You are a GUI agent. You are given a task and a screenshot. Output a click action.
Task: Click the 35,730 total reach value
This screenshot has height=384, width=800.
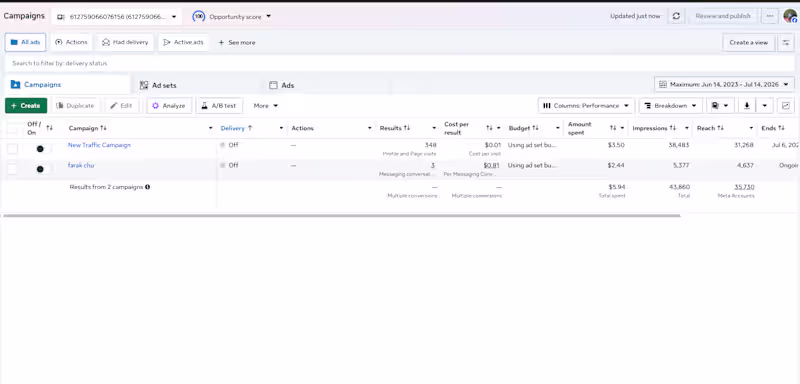(744, 187)
